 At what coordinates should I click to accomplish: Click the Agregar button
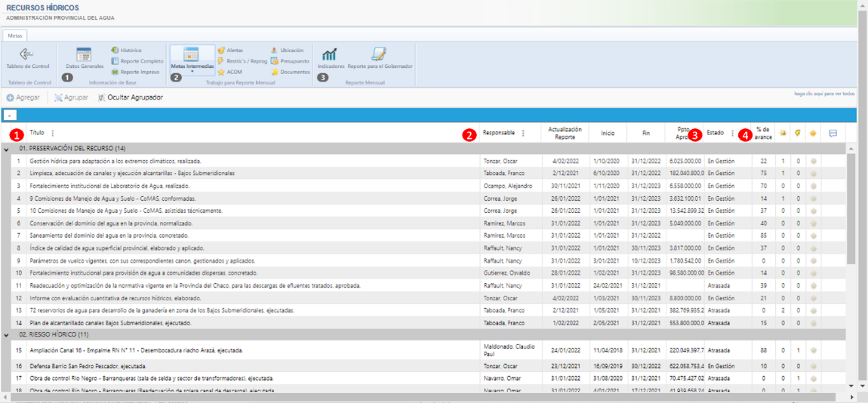tap(23, 97)
